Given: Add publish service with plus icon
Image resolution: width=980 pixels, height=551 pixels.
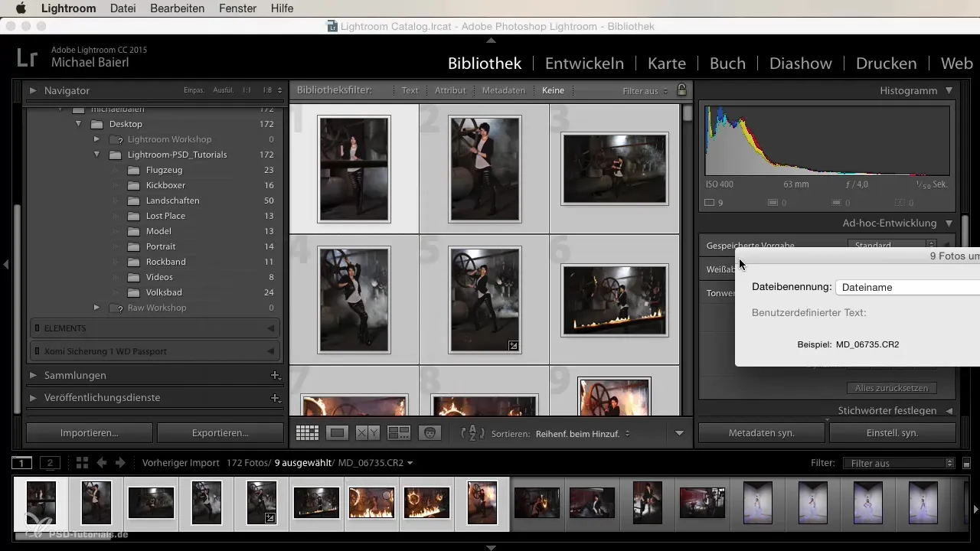Looking at the screenshot, I should click(274, 398).
